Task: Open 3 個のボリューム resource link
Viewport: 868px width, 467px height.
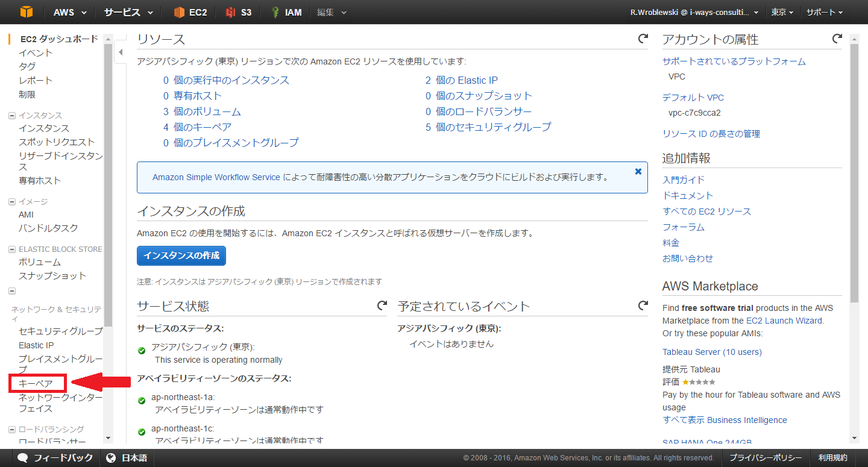Action: tap(202, 111)
